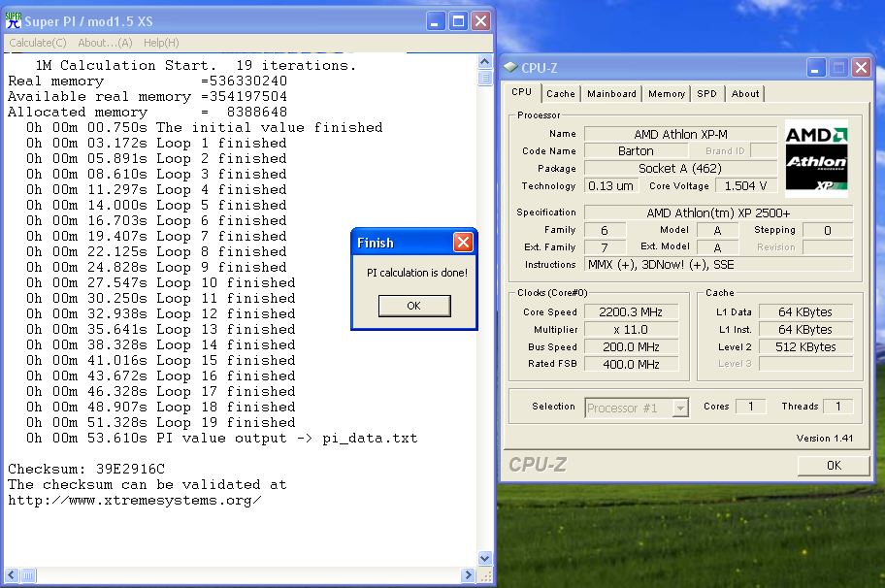Minimize the CPU-Z window
Image resolution: width=885 pixels, height=588 pixels.
pyautogui.click(x=814, y=68)
